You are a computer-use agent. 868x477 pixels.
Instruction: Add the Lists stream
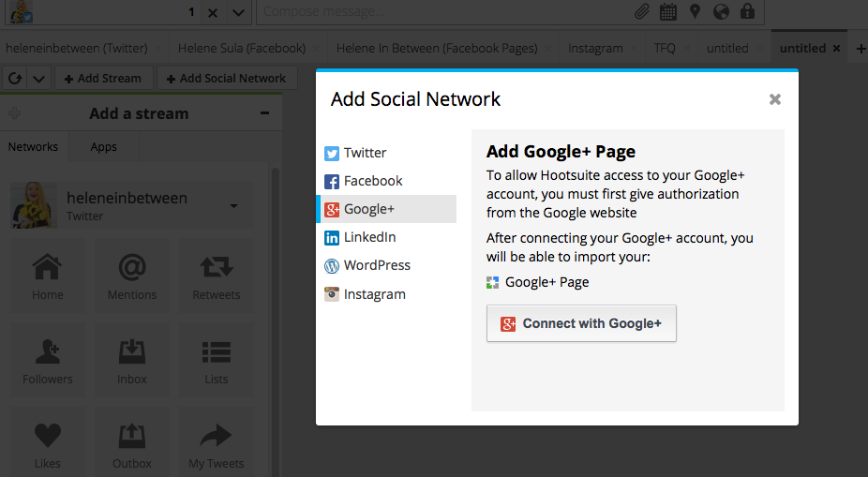coord(216,361)
